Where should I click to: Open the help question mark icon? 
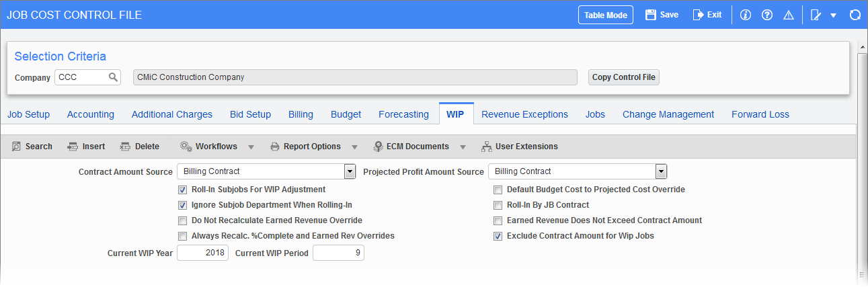(766, 15)
